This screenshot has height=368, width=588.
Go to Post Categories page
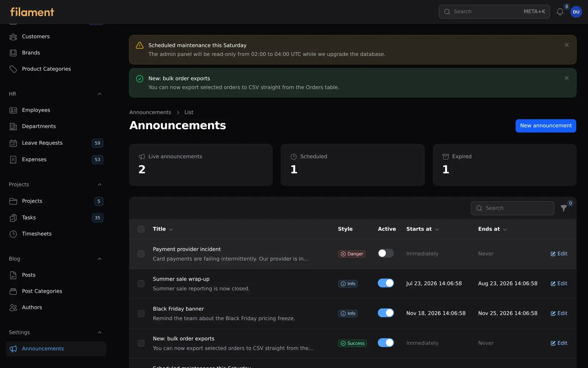point(56,291)
